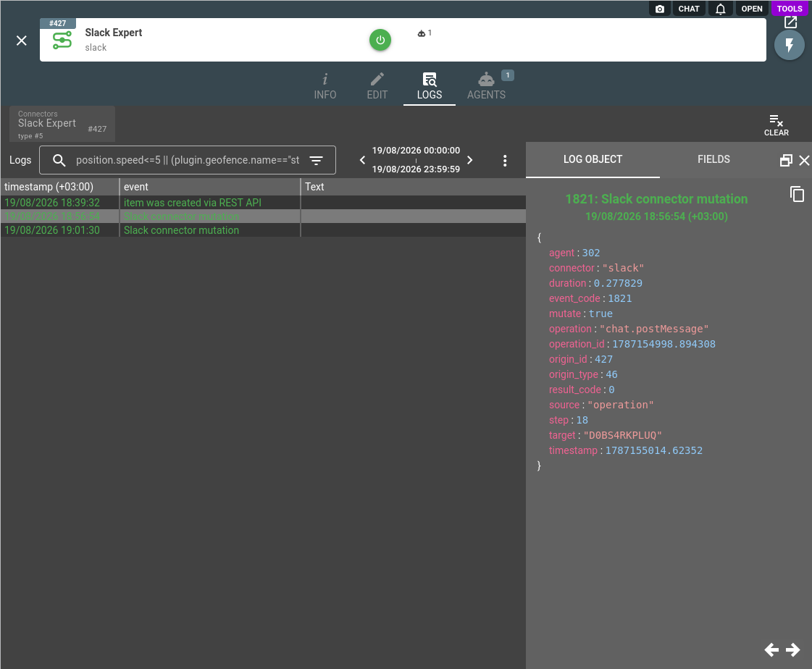
Task: Click the purple TOOLS button
Action: click(x=790, y=9)
